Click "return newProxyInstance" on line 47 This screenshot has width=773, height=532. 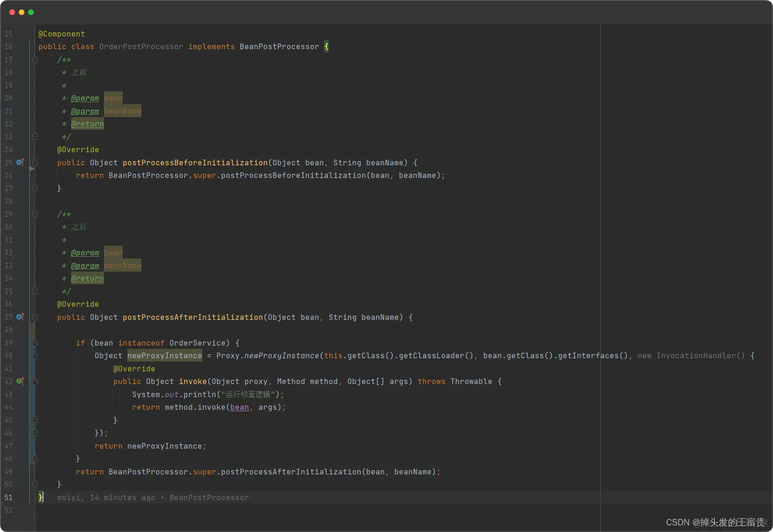[148, 446]
